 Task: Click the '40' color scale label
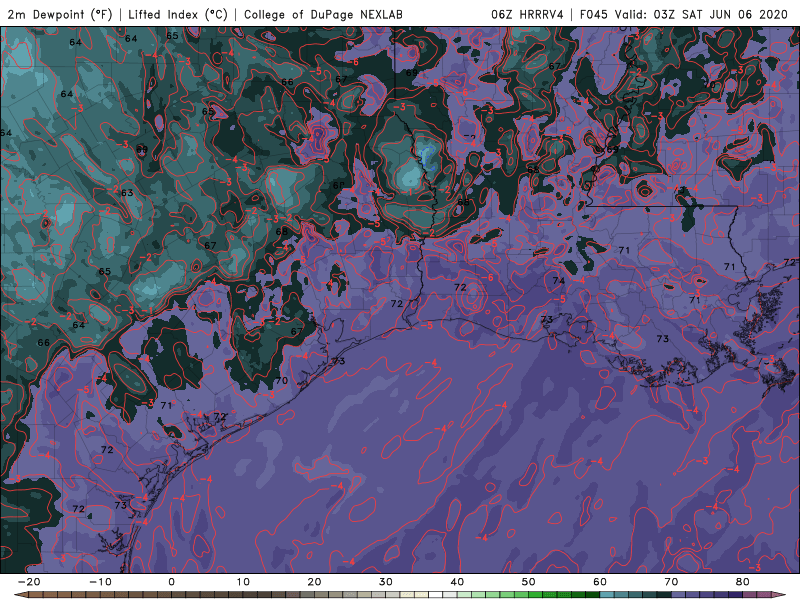point(457,582)
